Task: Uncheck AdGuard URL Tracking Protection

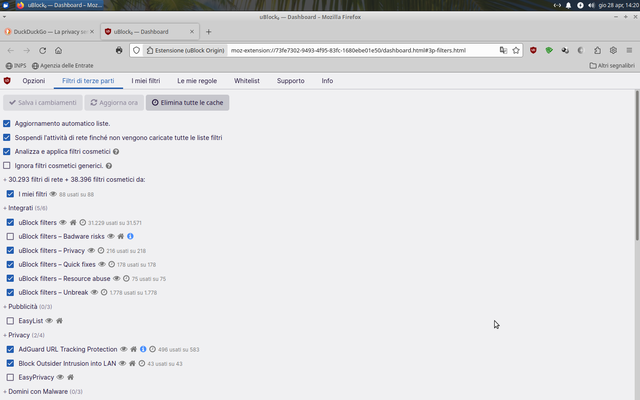Action: point(10,349)
